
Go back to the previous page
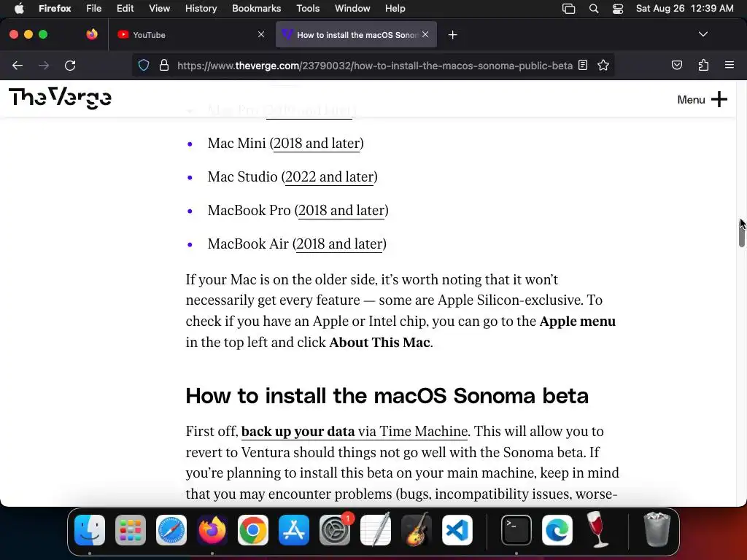pos(18,65)
